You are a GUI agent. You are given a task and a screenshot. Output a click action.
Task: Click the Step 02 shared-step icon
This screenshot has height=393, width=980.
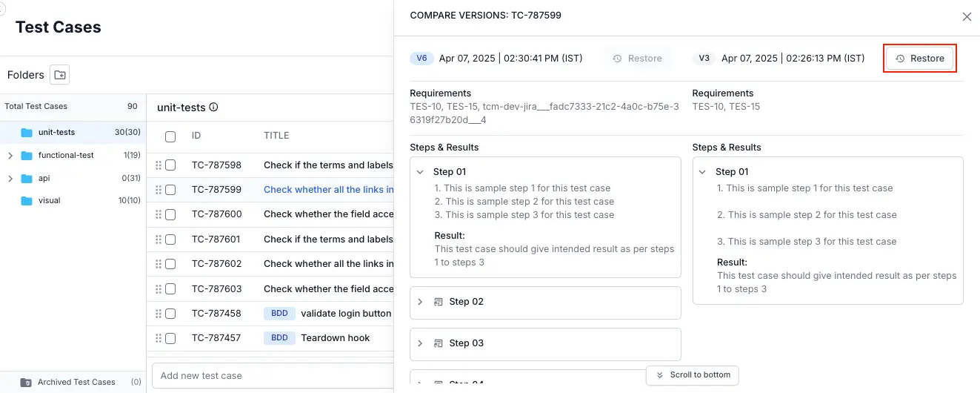click(438, 302)
